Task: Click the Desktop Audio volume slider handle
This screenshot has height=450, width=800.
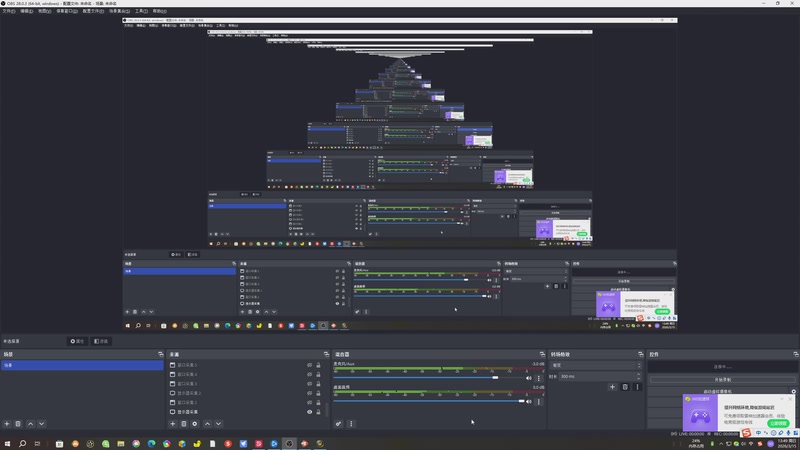Action: pyautogui.click(x=521, y=401)
